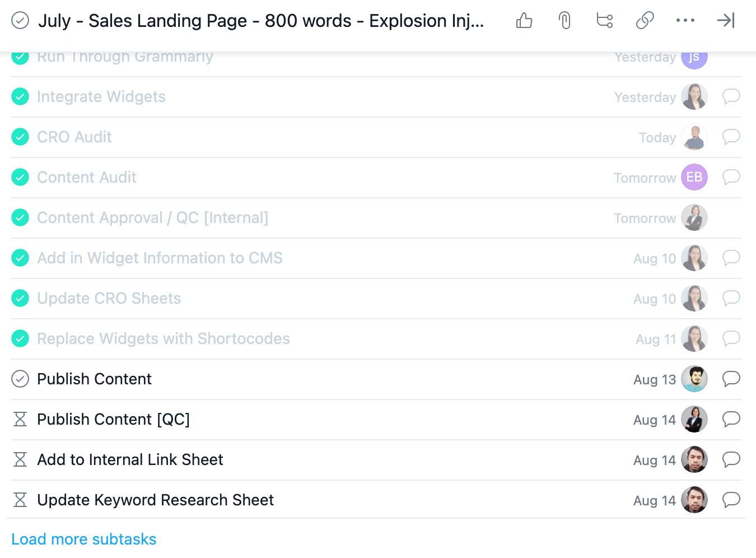
Task: Uncheck Content Approval / QC [Internal] subtask
Action: 20,218
